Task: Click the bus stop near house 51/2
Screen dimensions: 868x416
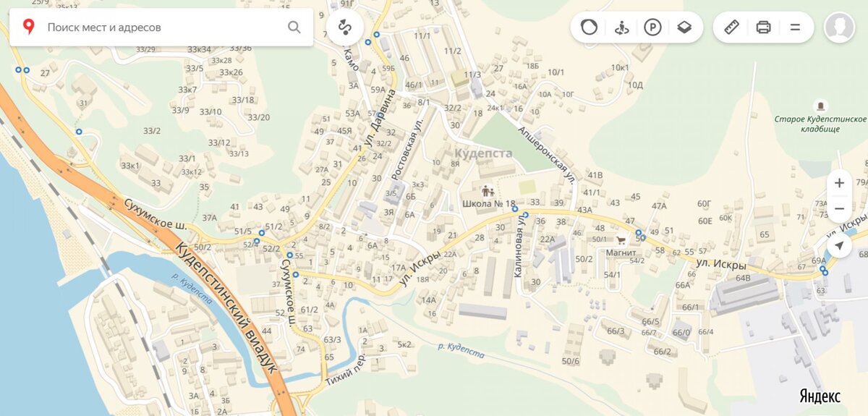Action: coord(261,233)
